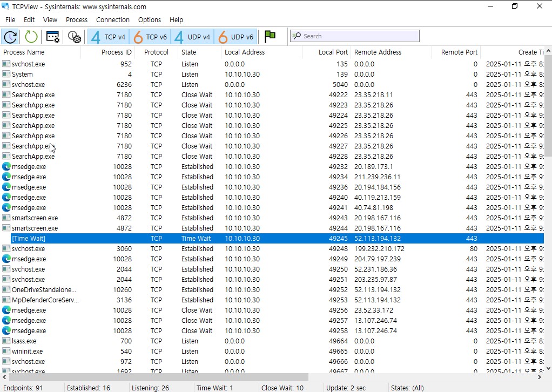552x392 pixels.
Task: Sort by the Process ID column header
Action: coord(107,52)
